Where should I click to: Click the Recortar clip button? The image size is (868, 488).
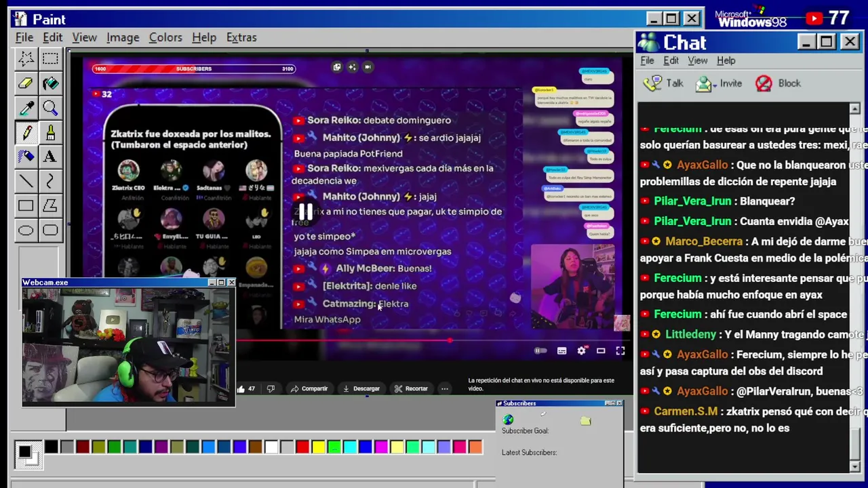(x=411, y=388)
